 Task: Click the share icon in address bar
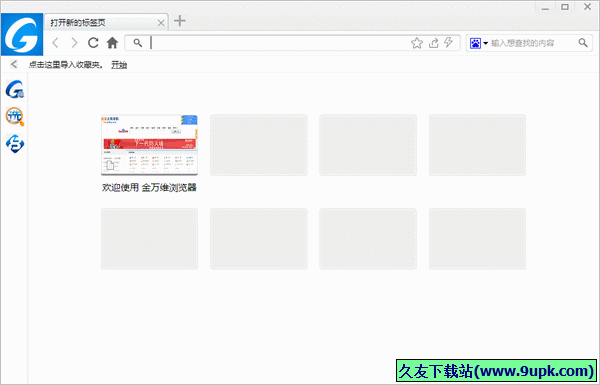(x=433, y=43)
